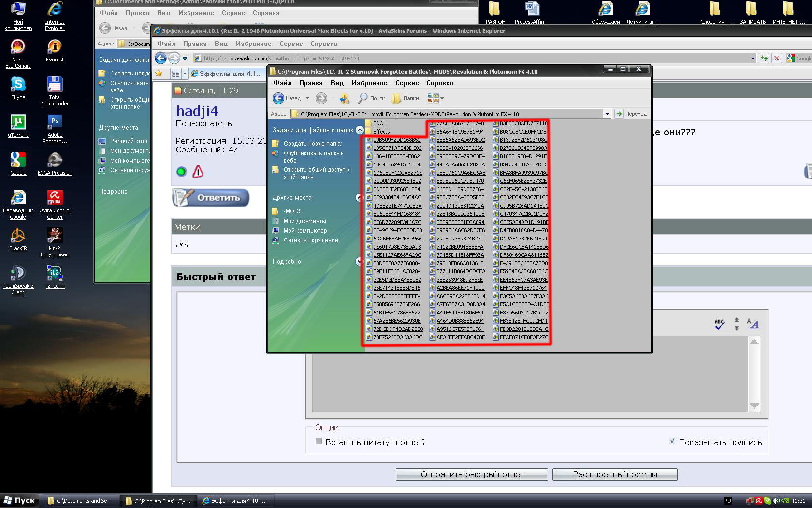Open Total Commander desktop shortcut
Image resolution: width=812 pixels, height=508 pixels.
(55, 91)
